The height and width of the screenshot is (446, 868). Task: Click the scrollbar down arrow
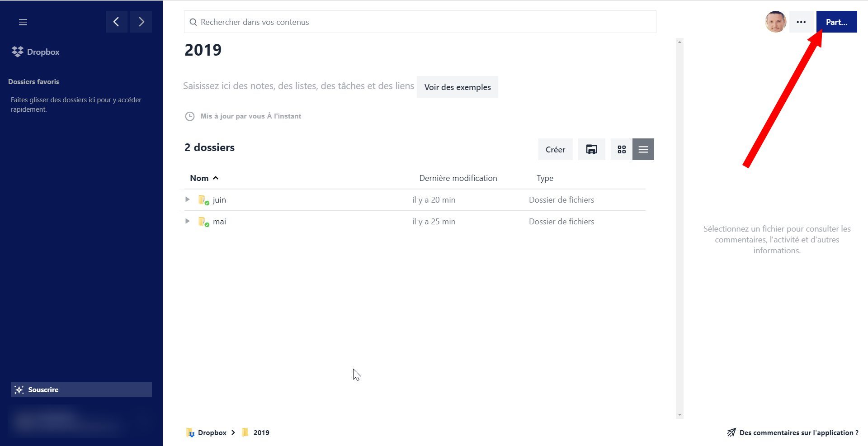(x=679, y=415)
